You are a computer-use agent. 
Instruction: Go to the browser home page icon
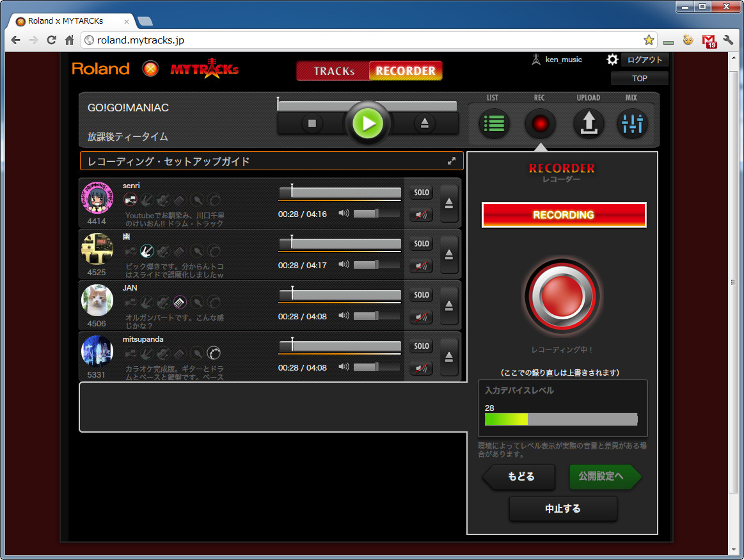69,40
